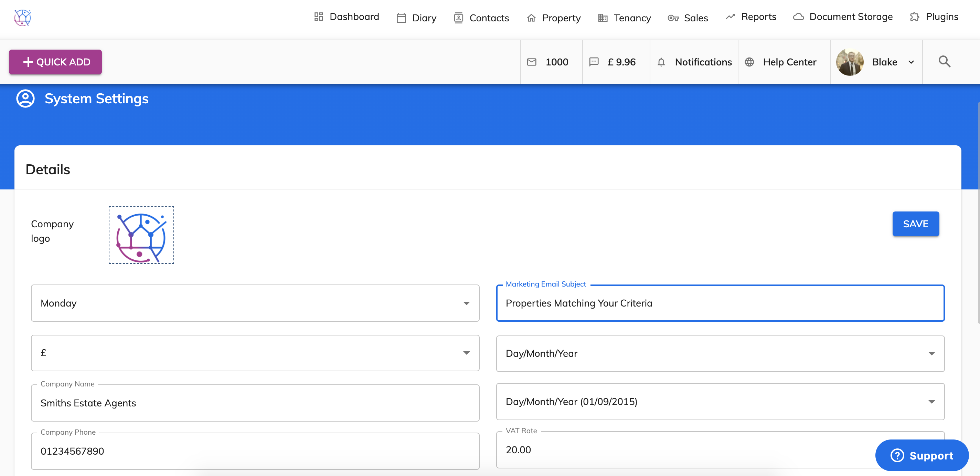The image size is (980, 476).
Task: Click the company logo upload thumbnail
Action: coord(141,235)
